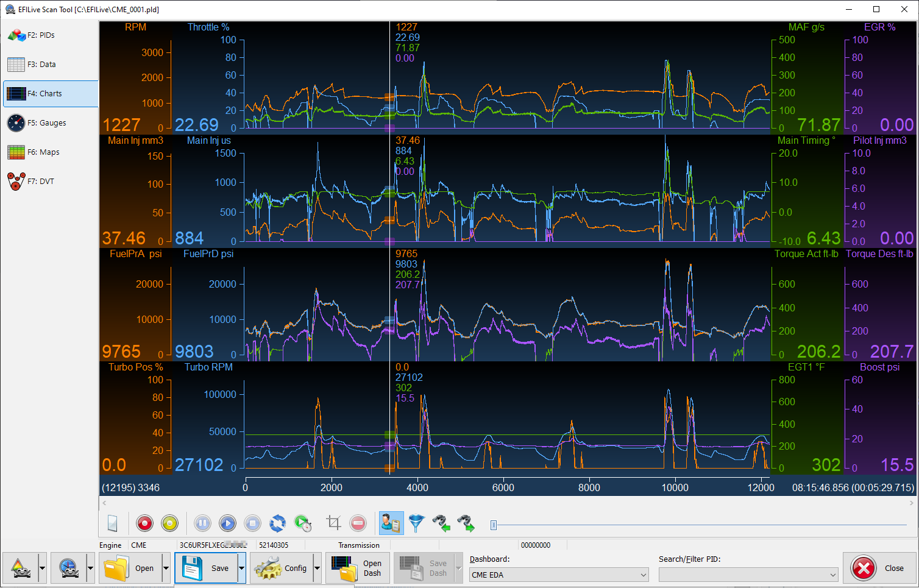This screenshot has height=588, width=919.
Task: Click the Pilot Inj mm3 label
Action: pyautogui.click(x=879, y=141)
